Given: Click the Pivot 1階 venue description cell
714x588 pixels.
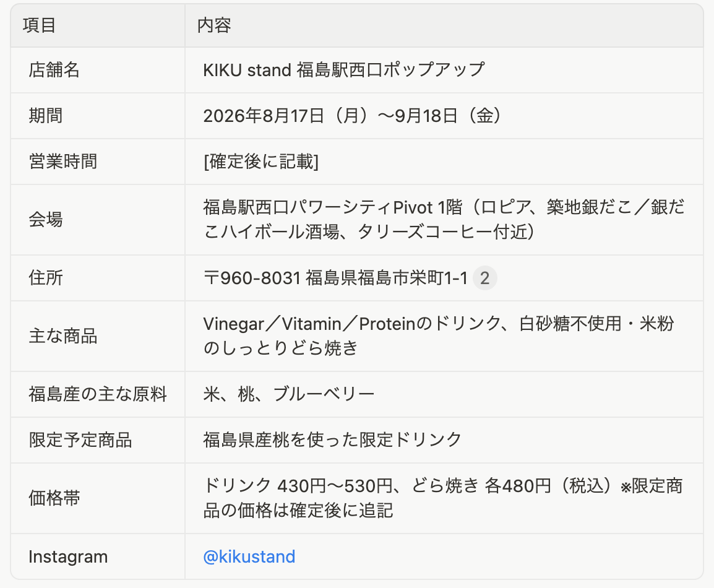Looking at the screenshot, I should (444, 220).
